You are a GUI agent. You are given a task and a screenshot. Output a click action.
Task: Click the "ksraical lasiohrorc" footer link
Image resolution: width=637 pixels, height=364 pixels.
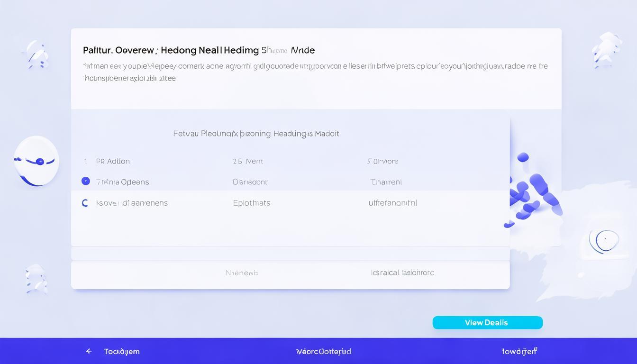402,273
